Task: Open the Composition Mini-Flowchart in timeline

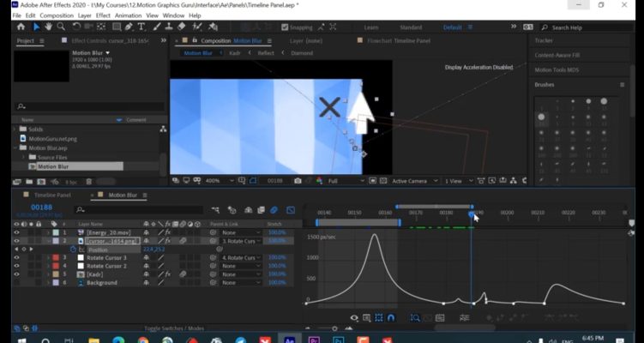Action: tap(215, 210)
